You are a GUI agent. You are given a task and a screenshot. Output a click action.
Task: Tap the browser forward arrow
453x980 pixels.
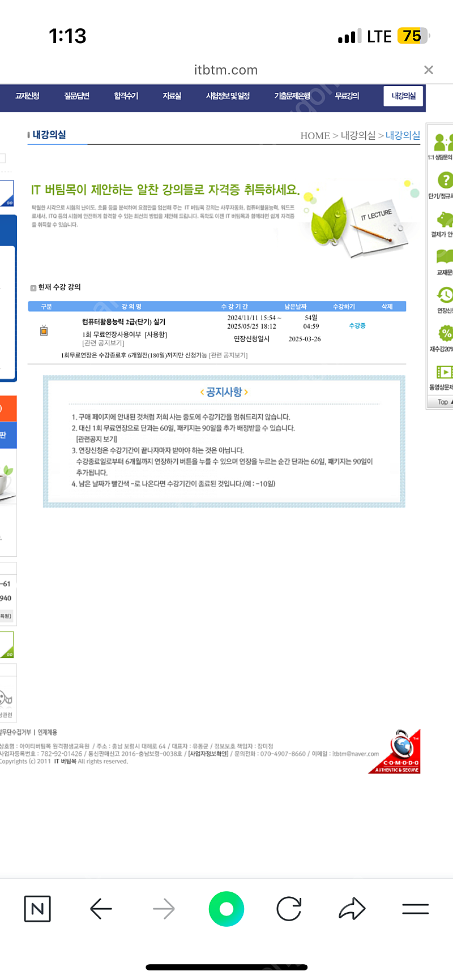(x=164, y=909)
